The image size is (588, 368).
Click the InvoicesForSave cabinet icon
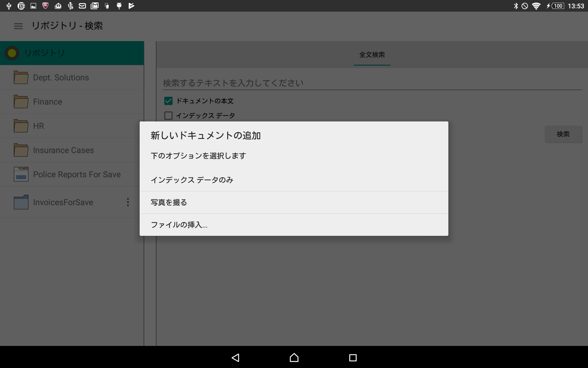[21, 202]
